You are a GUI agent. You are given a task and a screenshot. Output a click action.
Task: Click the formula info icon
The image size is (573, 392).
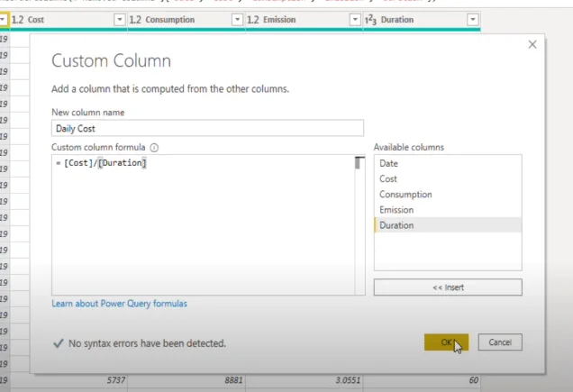pos(154,148)
